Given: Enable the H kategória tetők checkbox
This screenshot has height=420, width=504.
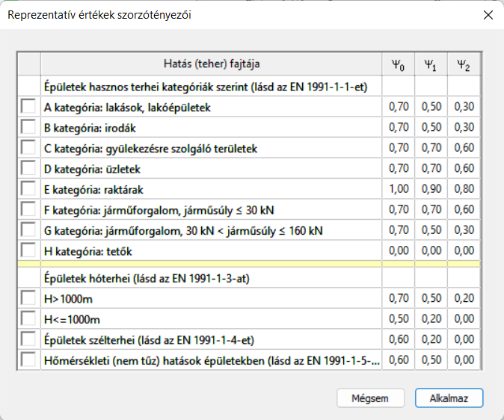Looking at the screenshot, I should pos(28,250).
